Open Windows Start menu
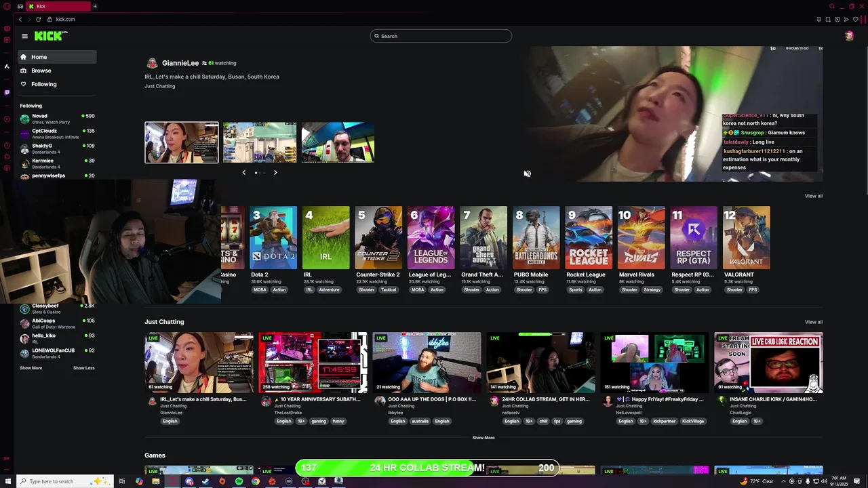The width and height of the screenshot is (868, 488). pos(7,481)
